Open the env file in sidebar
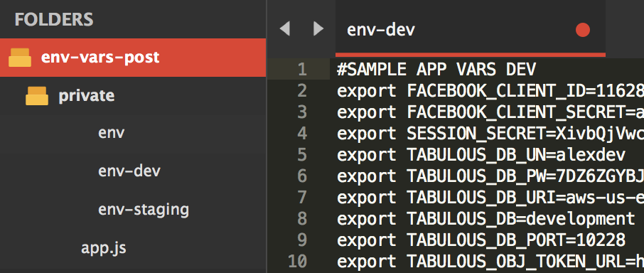The height and width of the screenshot is (273, 644). click(x=112, y=133)
